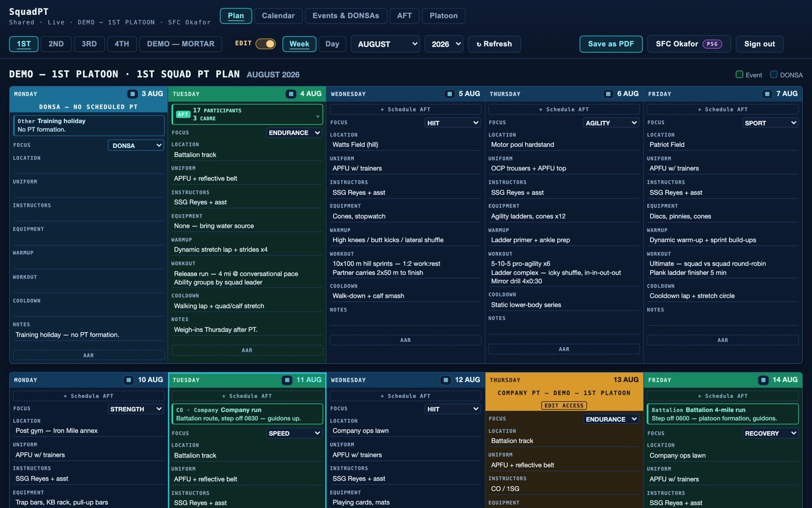Schedule an AFT on Monday 10 AUG
Viewport: 812px width, 508px height.
click(x=89, y=396)
